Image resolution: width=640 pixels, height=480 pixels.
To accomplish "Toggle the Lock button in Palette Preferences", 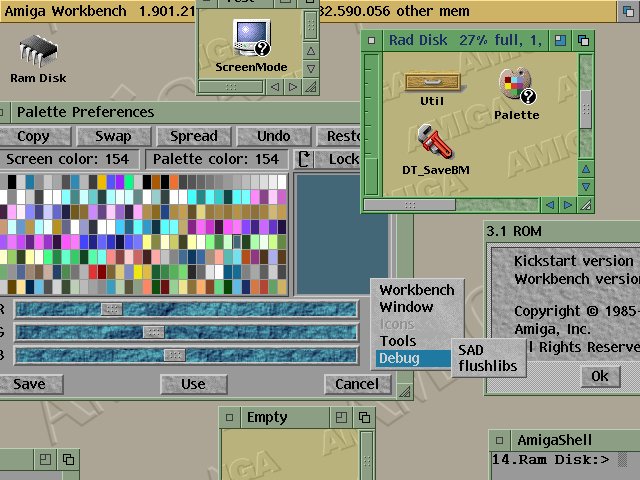I will click(343, 159).
